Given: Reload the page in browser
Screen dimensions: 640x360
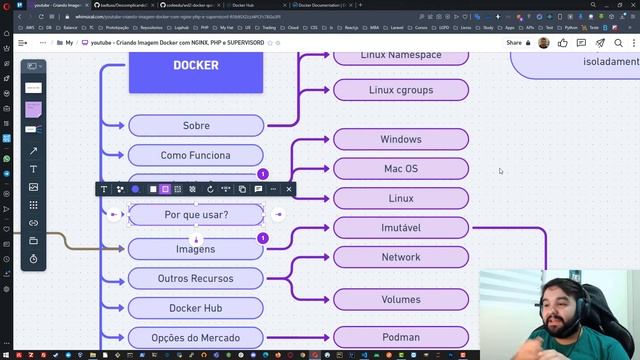Looking at the screenshot, I should [41, 17].
